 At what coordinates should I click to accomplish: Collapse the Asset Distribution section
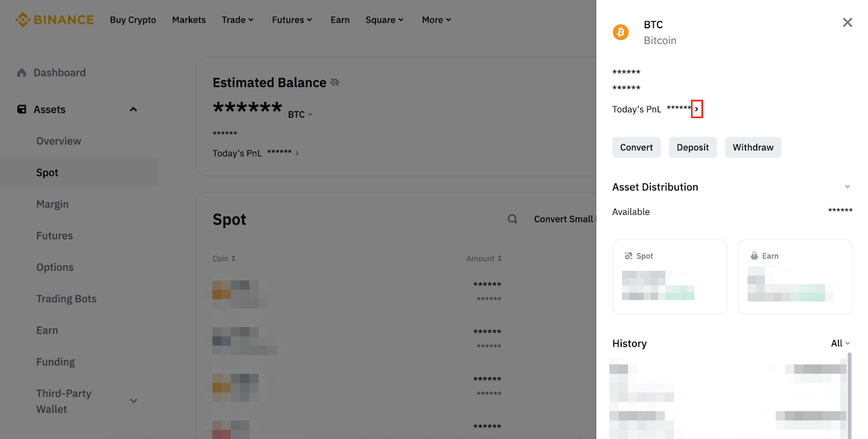(847, 187)
